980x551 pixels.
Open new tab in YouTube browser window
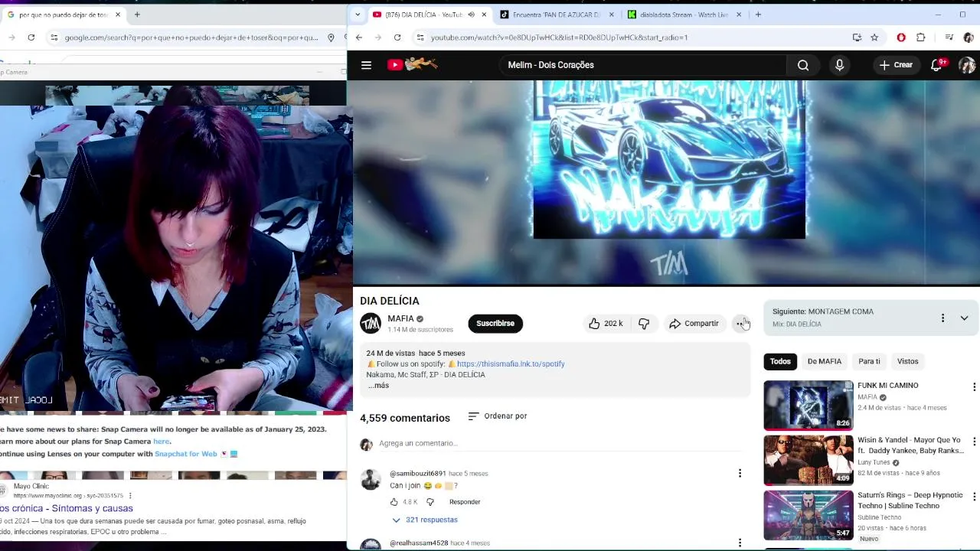[758, 15]
